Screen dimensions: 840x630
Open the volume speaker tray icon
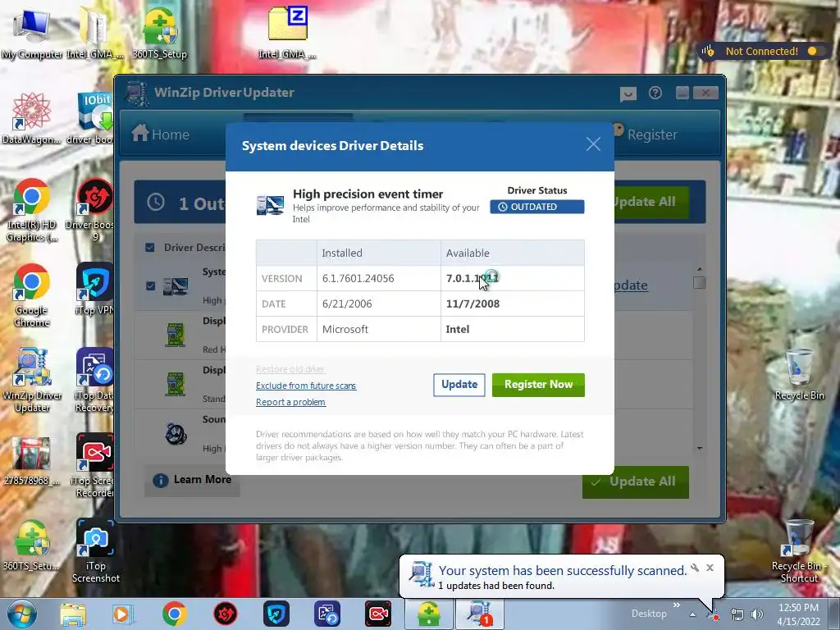(757, 615)
